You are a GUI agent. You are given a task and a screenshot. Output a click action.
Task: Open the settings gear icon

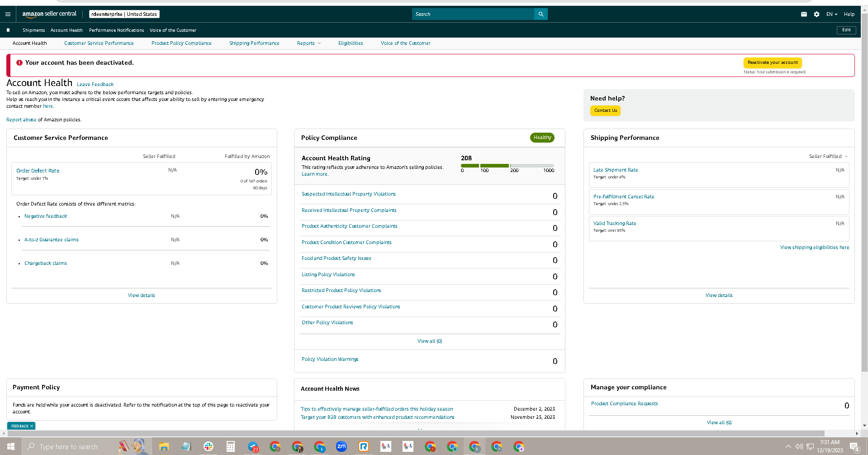pos(816,14)
